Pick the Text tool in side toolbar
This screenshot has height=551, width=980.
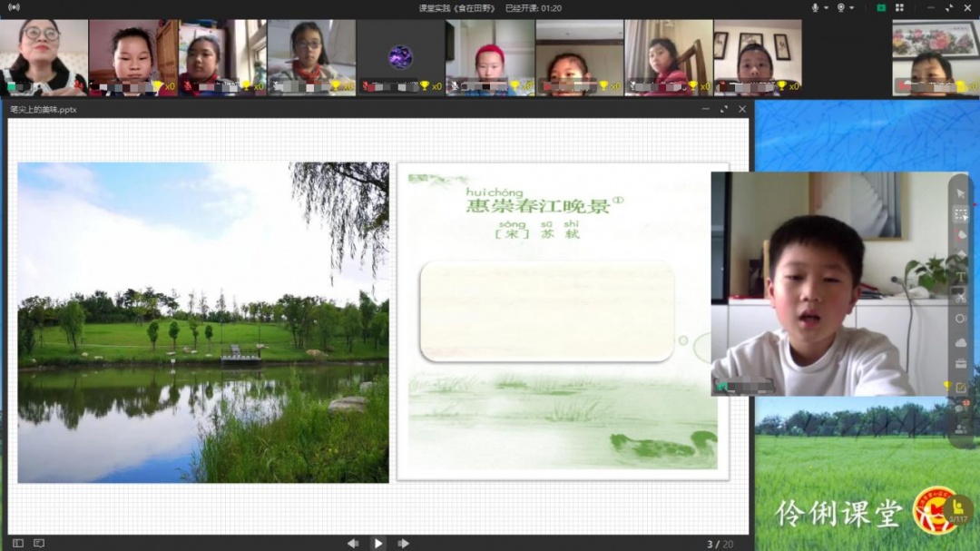961,276
